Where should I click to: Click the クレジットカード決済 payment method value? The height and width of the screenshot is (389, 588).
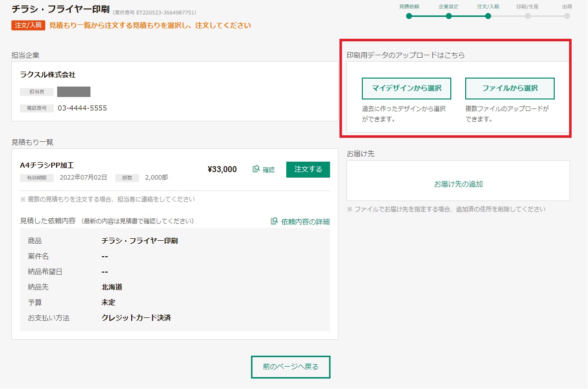136,317
